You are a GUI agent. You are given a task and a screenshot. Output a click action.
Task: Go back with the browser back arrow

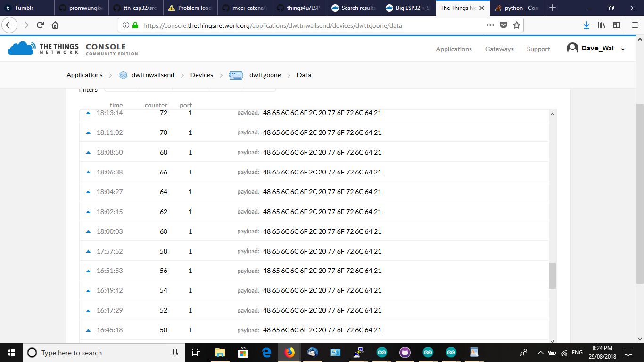[10, 25]
